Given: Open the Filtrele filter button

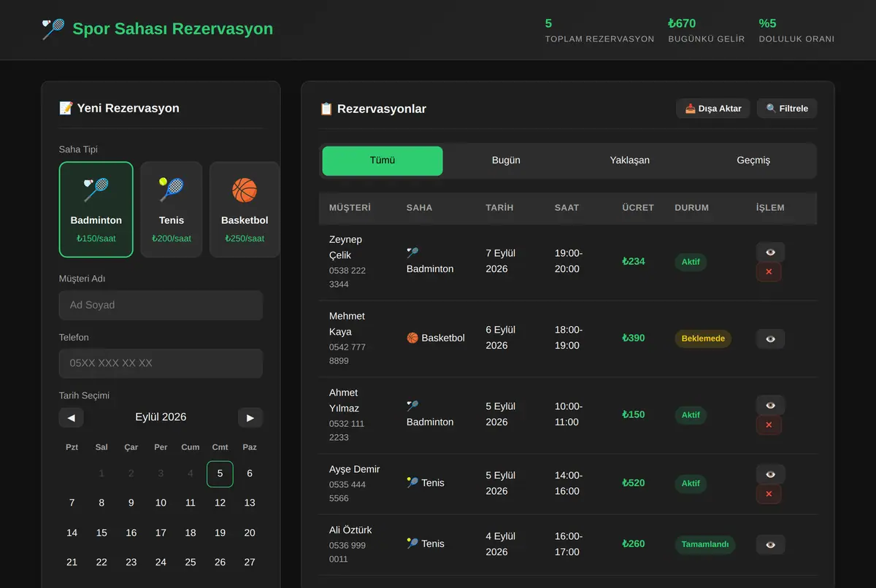Looking at the screenshot, I should pyautogui.click(x=787, y=109).
